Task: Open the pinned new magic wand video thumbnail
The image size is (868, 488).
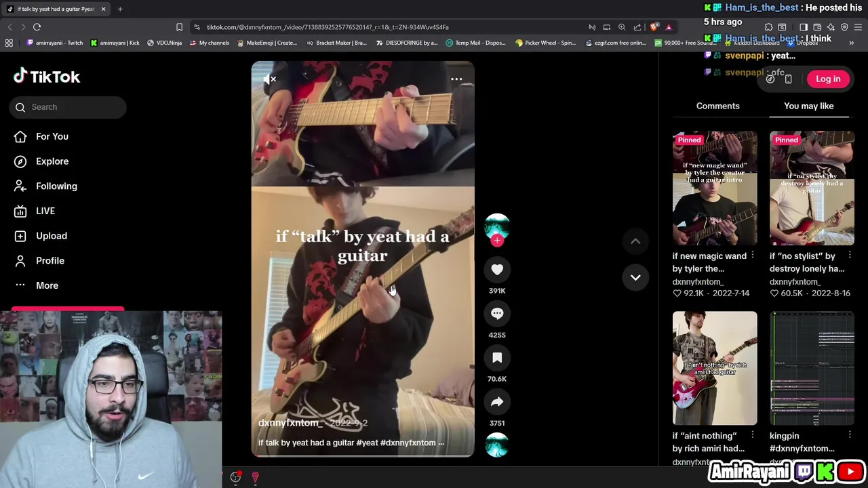Action: (715, 188)
